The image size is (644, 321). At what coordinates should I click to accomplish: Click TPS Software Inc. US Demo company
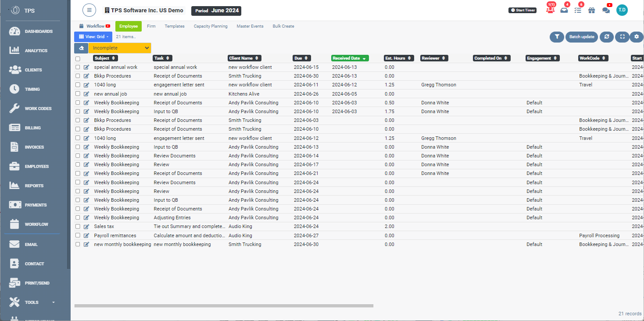[x=144, y=11]
